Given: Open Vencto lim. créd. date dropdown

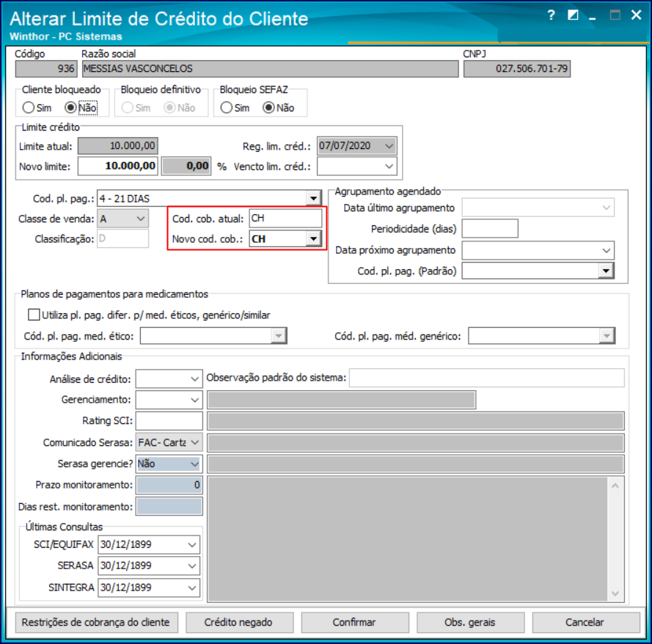Looking at the screenshot, I should 389,167.
